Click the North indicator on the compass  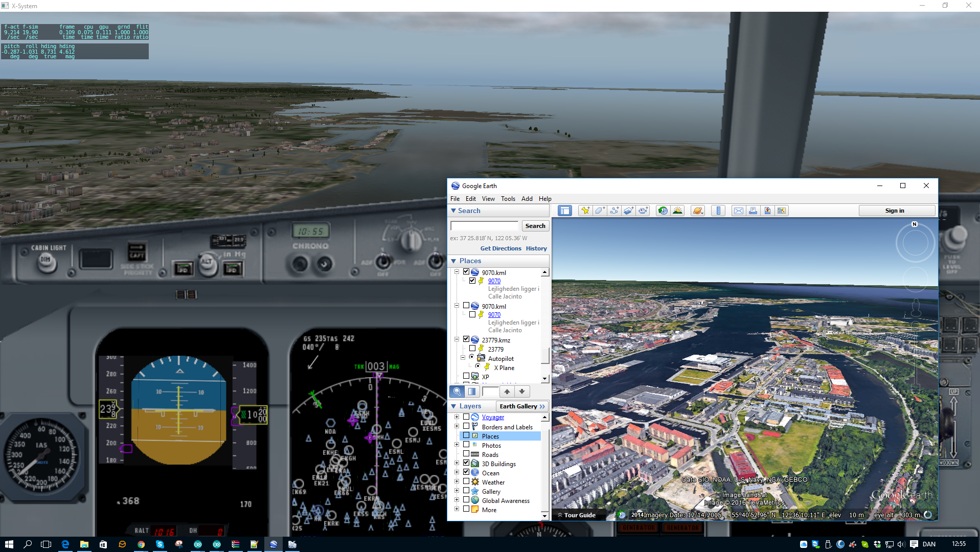click(x=915, y=224)
